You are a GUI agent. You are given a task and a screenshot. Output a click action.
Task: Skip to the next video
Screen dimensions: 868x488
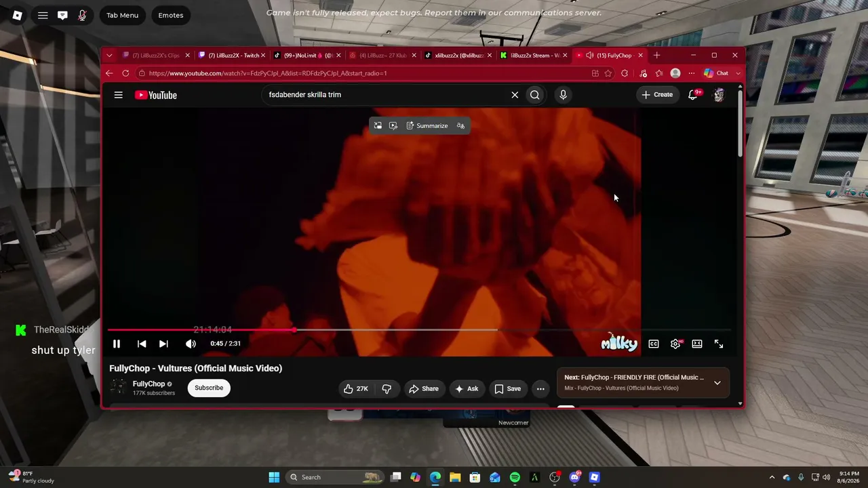[x=163, y=344]
